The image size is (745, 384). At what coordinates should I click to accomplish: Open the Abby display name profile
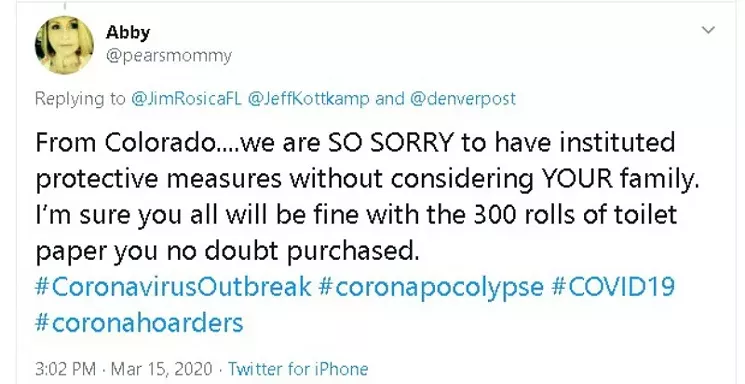(128, 32)
